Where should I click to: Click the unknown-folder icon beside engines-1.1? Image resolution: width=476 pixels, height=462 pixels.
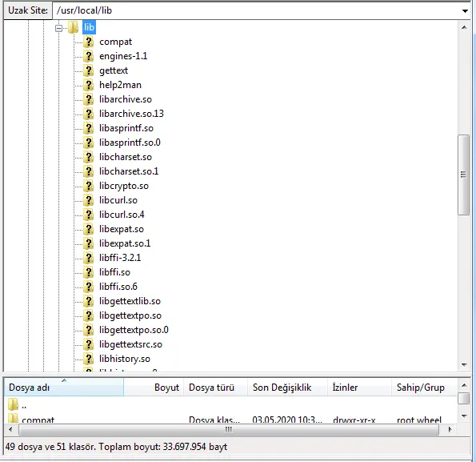[88, 56]
